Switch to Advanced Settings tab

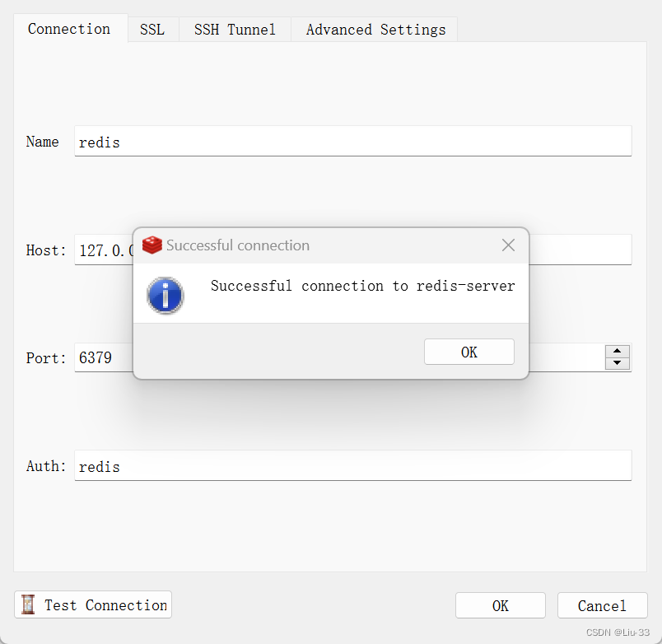pyautogui.click(x=374, y=29)
